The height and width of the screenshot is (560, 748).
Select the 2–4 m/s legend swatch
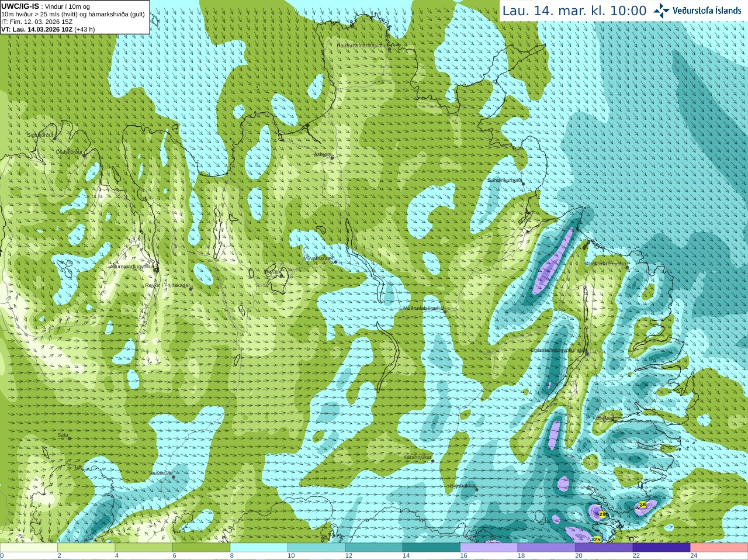point(86,548)
